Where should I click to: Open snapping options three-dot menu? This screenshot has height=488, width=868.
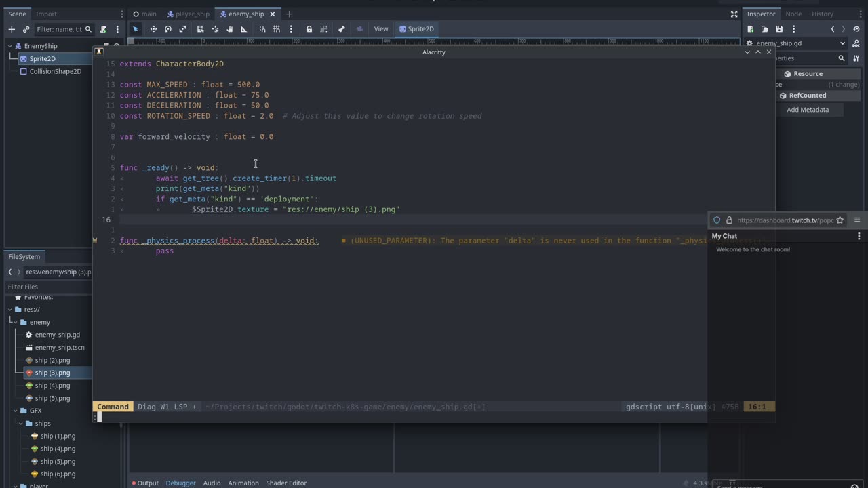(x=291, y=29)
